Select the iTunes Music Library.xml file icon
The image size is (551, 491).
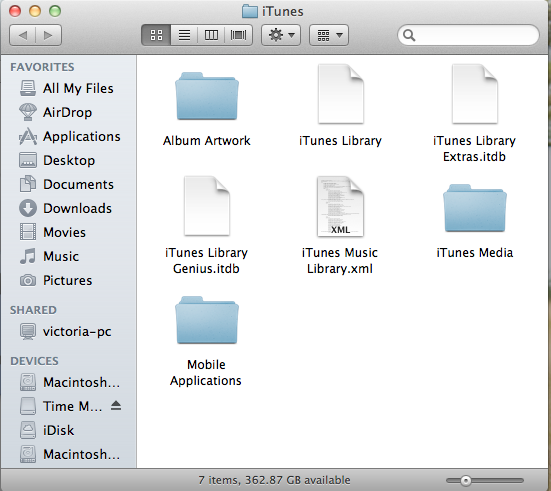tap(340, 206)
